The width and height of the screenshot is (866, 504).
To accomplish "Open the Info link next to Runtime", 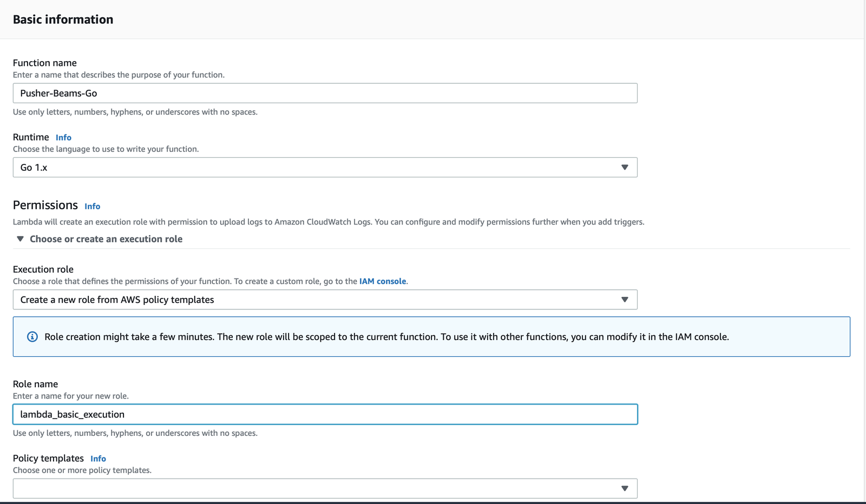I will [63, 137].
